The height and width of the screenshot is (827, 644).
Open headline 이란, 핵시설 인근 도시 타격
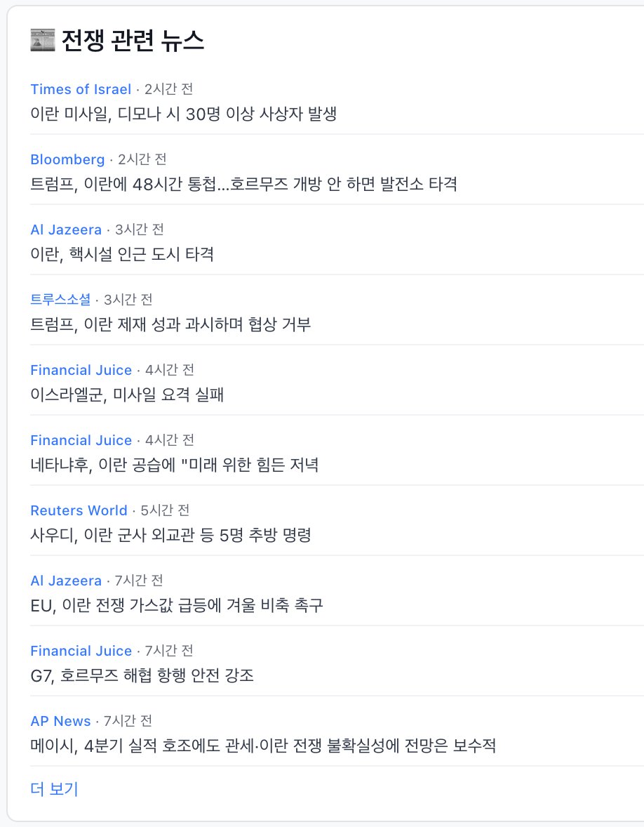122,254
